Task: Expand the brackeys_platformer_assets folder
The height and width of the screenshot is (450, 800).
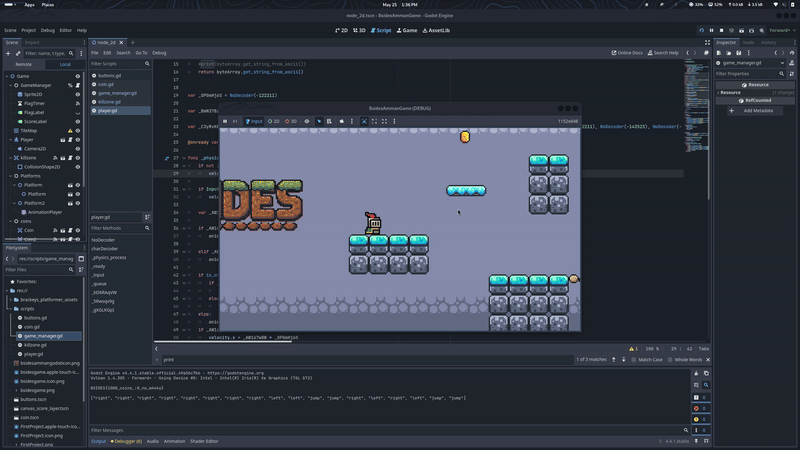Action: click(11, 300)
